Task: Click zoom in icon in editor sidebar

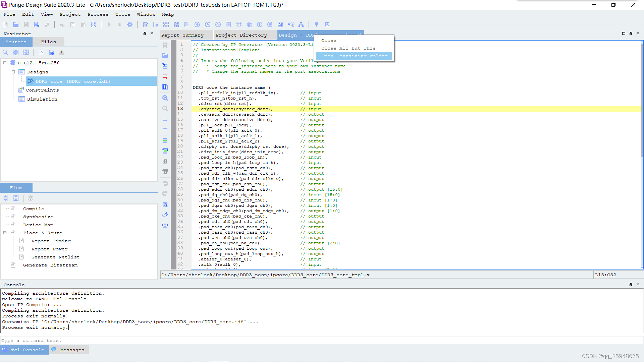Action: (165, 98)
